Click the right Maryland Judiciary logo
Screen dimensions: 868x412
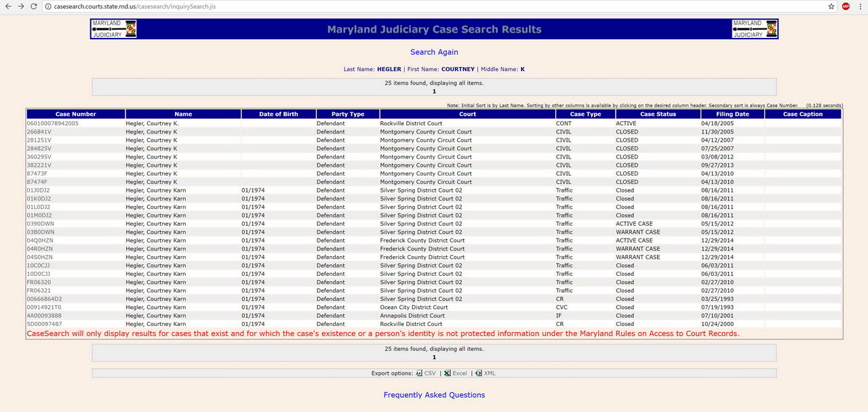pyautogui.click(x=755, y=28)
